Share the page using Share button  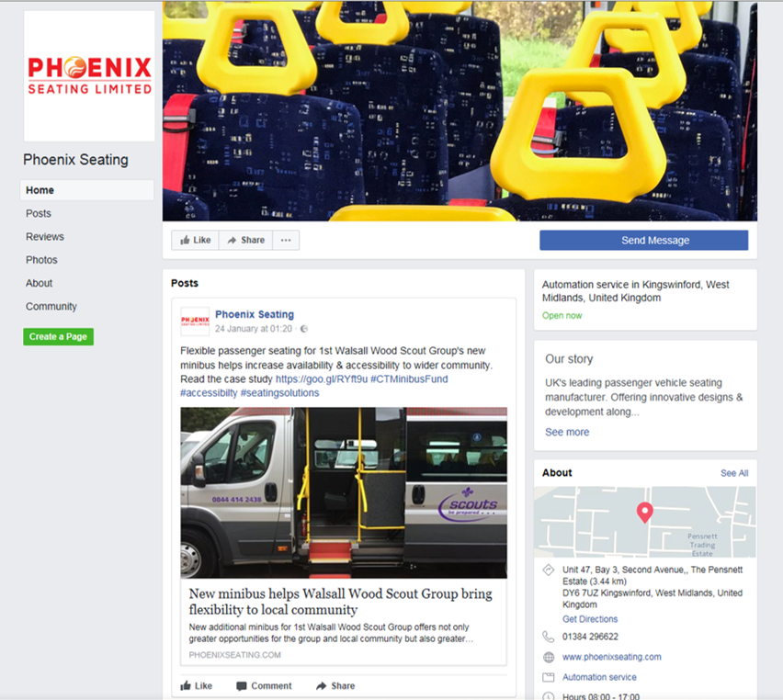(245, 240)
